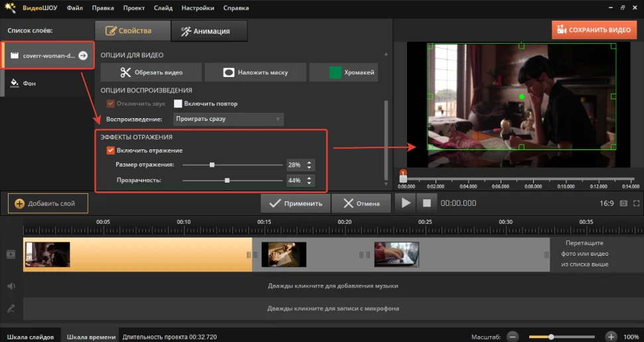
Task: Stop the preview playback
Action: tap(427, 203)
